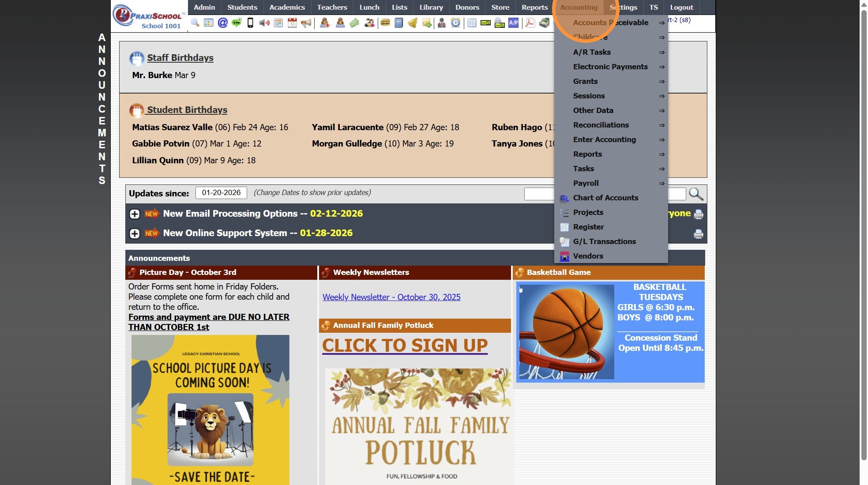The height and width of the screenshot is (485, 868).
Task: Open the Students menu tab
Action: coord(242,7)
